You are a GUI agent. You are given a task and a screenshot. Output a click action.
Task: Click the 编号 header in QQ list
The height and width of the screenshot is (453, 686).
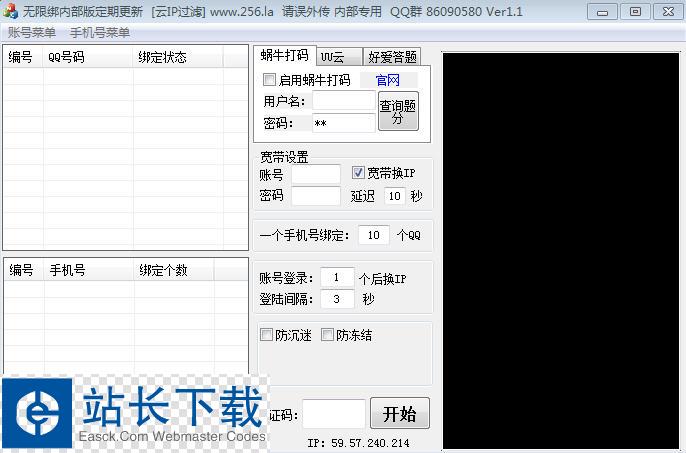point(23,57)
